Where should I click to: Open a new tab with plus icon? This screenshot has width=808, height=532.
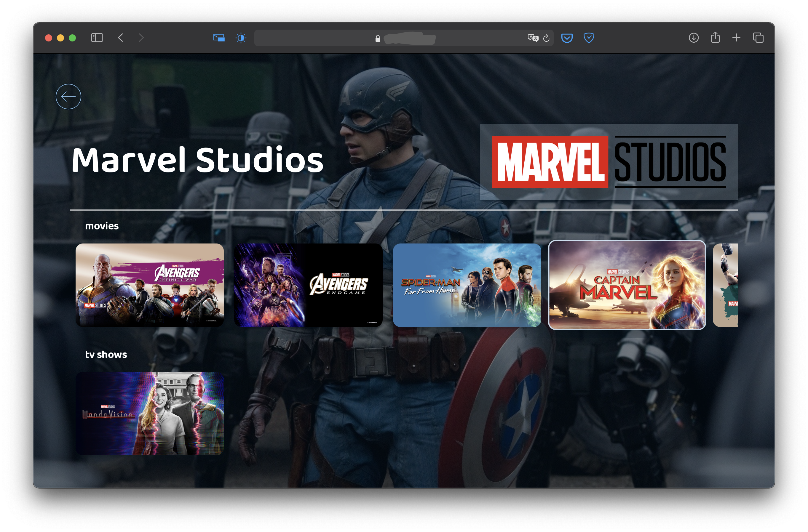tap(736, 38)
